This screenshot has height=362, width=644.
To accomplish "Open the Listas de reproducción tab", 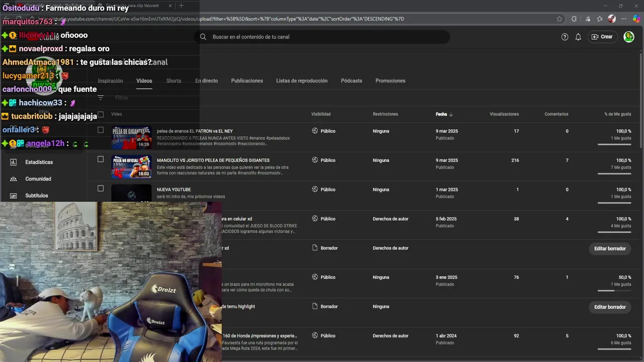I will [x=302, y=80].
